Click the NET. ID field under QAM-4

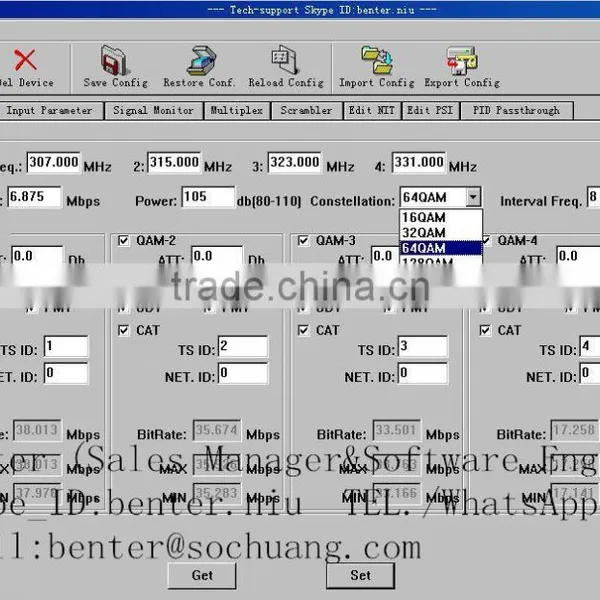pos(590,373)
